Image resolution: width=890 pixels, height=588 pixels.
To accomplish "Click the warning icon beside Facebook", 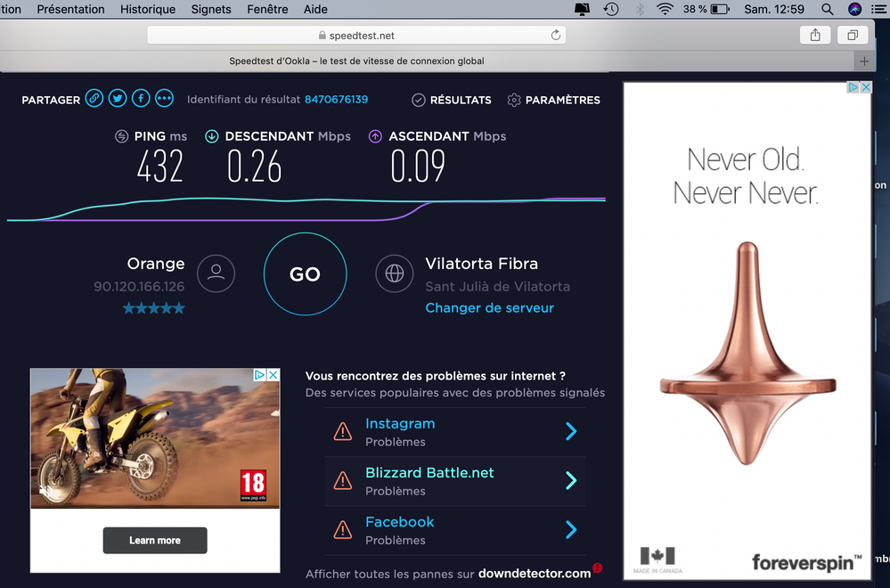I will point(343,529).
